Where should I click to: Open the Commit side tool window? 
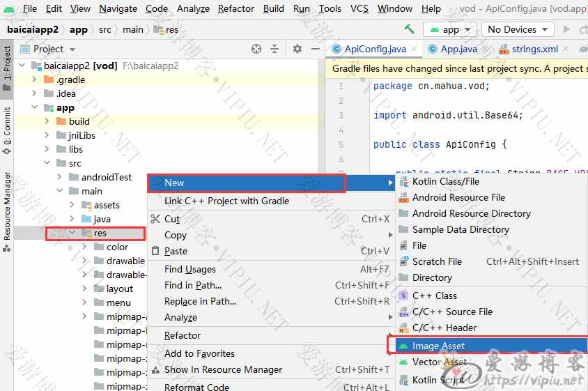[x=7, y=130]
